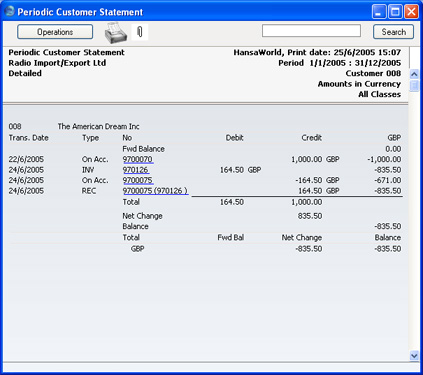Click the INV type label
The image size is (423, 375).
[88, 170]
